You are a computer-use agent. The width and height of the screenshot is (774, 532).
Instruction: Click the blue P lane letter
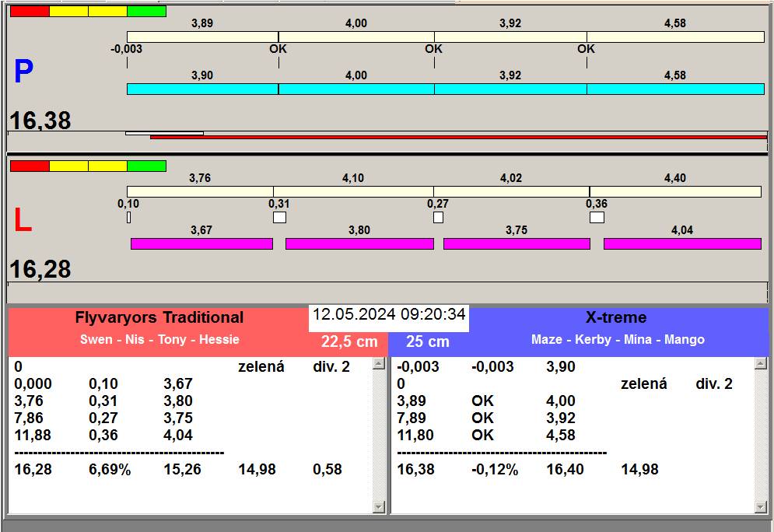(24, 72)
